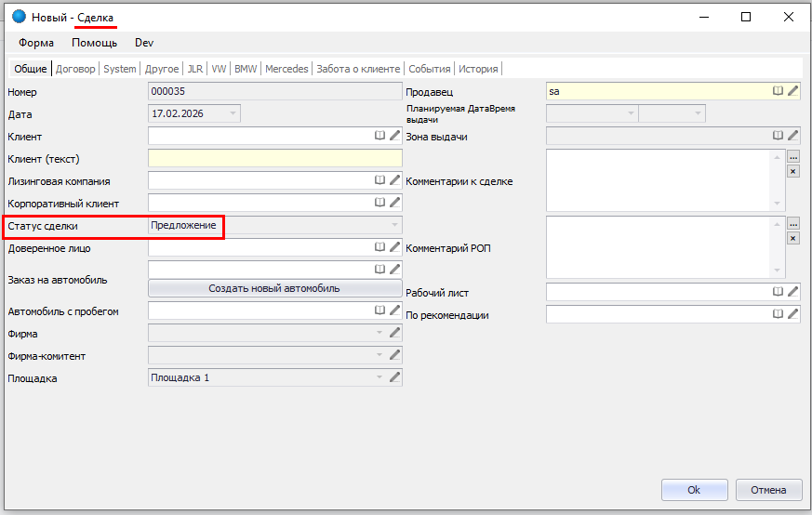Switch to the Договор tab
Image resolution: width=812 pixels, height=515 pixels.
(x=75, y=69)
